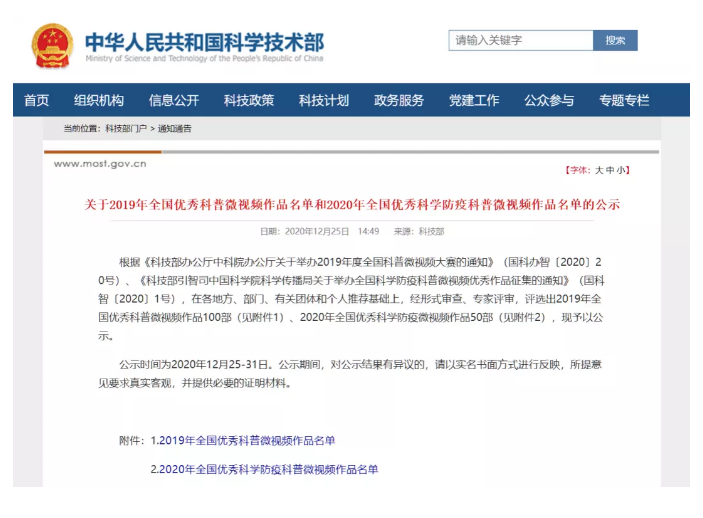The width and height of the screenshot is (703, 518).
Task: Click the search keyword input field
Action: pyautogui.click(x=520, y=41)
